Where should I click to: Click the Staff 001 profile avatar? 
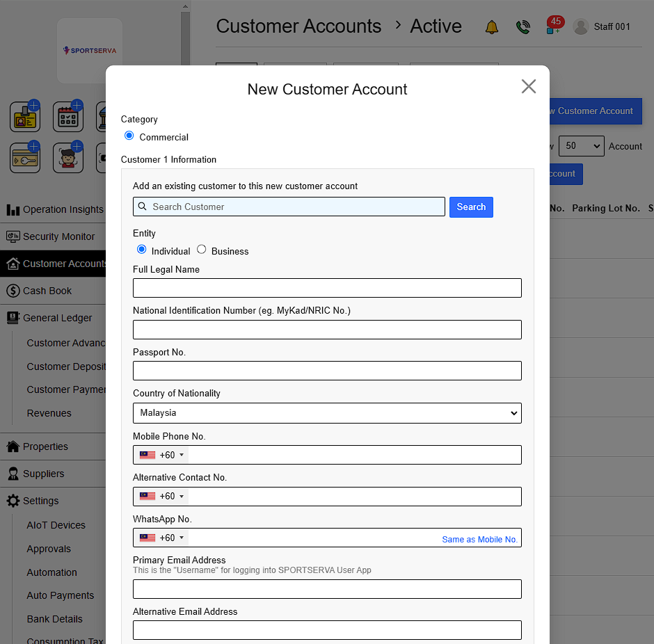[581, 27]
